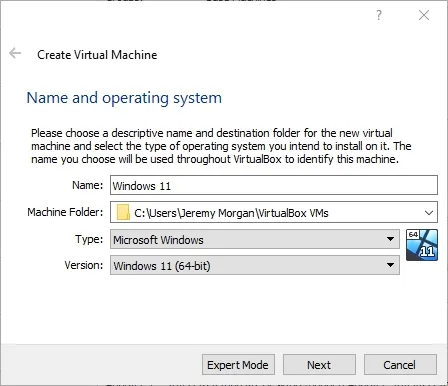The width and height of the screenshot is (448, 386).
Task: Click the Windows 11 64-bit OS icon
Action: (422, 245)
